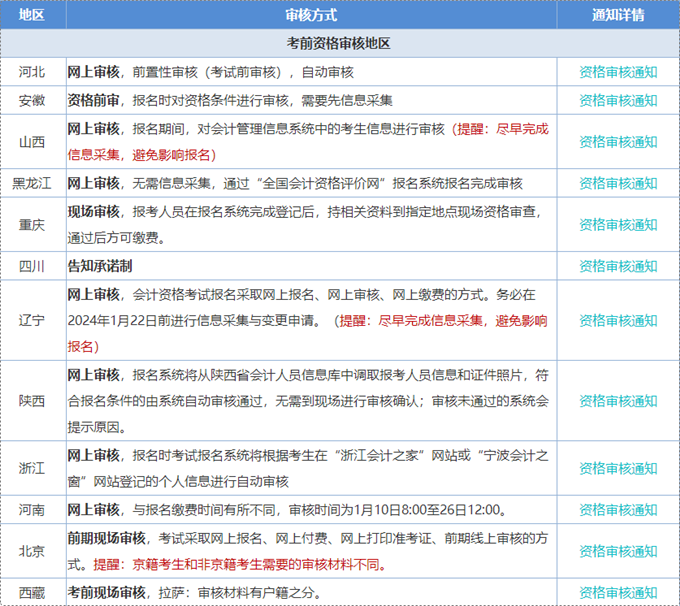
Task: Open 资格审核通知 link for 西藏
Action: [618, 593]
